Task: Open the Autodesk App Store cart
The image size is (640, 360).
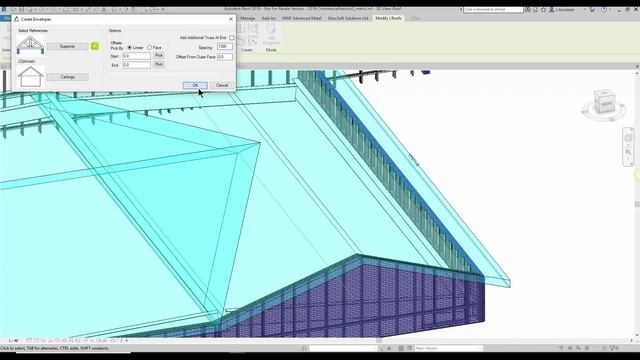Action: 592,9
